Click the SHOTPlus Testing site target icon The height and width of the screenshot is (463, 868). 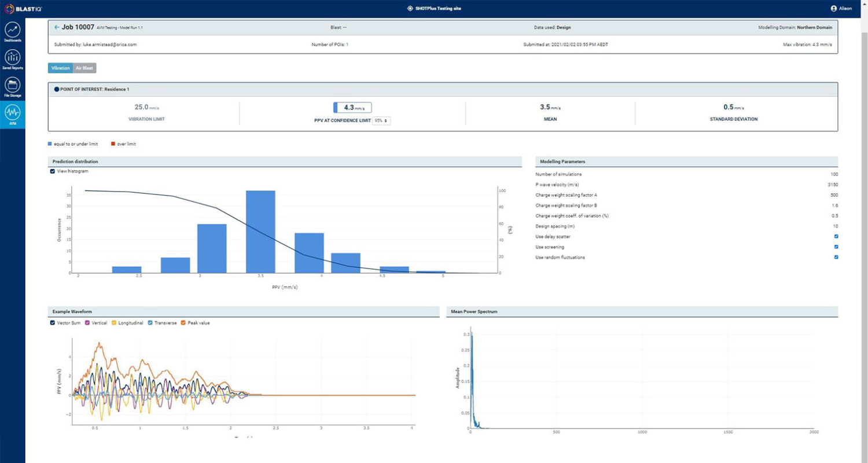410,9
